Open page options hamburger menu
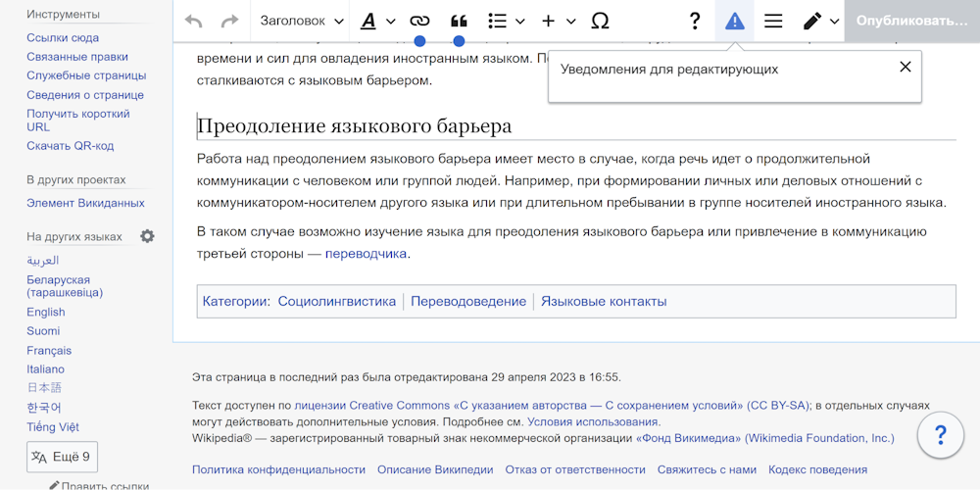Viewport: 980px width, 490px height. pos(773,21)
